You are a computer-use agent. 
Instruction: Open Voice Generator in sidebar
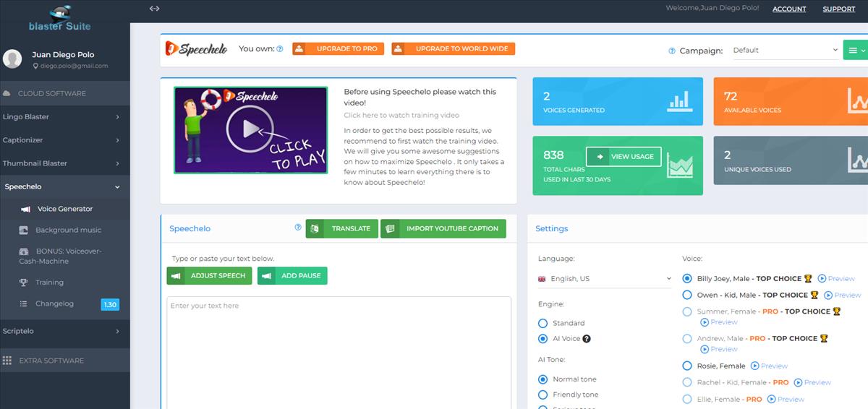click(x=65, y=209)
